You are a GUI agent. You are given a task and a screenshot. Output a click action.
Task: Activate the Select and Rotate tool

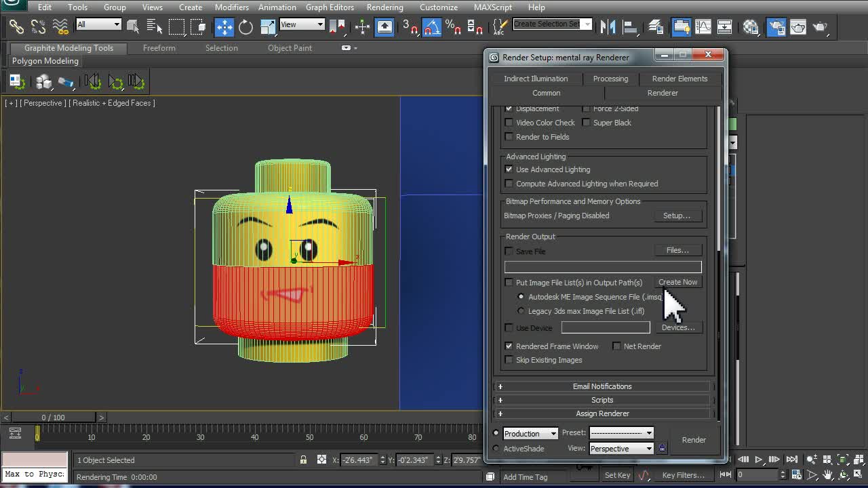pos(245,27)
